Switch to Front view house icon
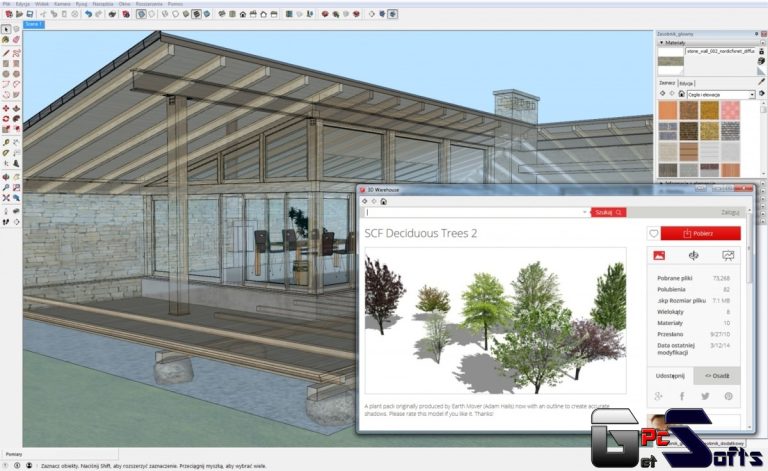Image resolution: width=768 pixels, height=471 pixels. click(x=243, y=14)
